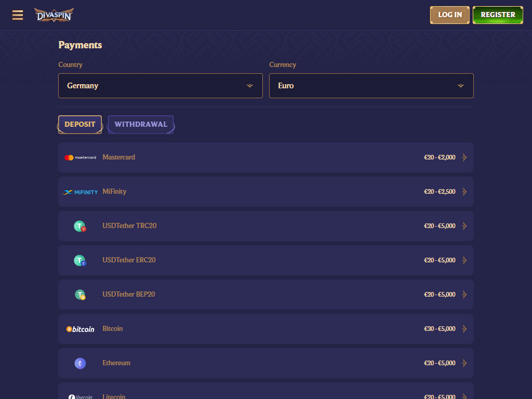Click the MiFinity limit €20 - €2,500
Image resolution: width=532 pixels, height=399 pixels.
tap(440, 192)
